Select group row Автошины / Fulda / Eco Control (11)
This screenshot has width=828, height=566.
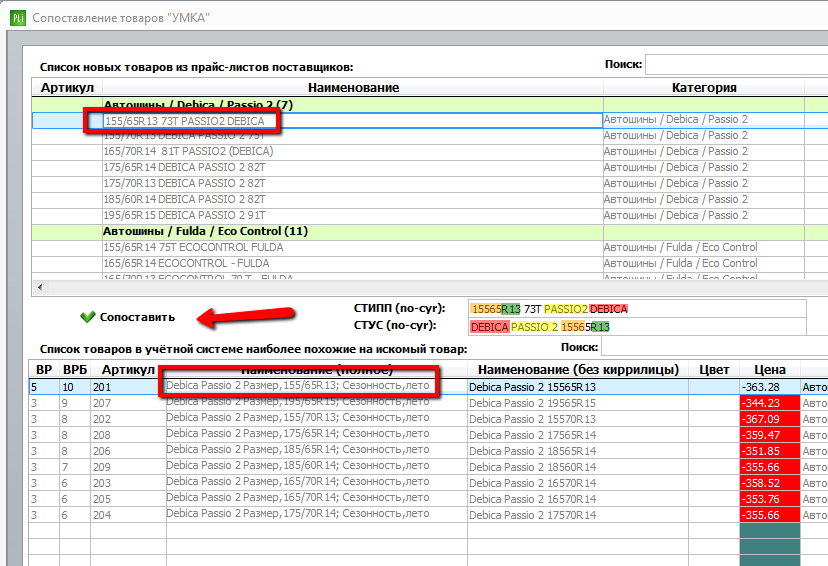coord(430,232)
